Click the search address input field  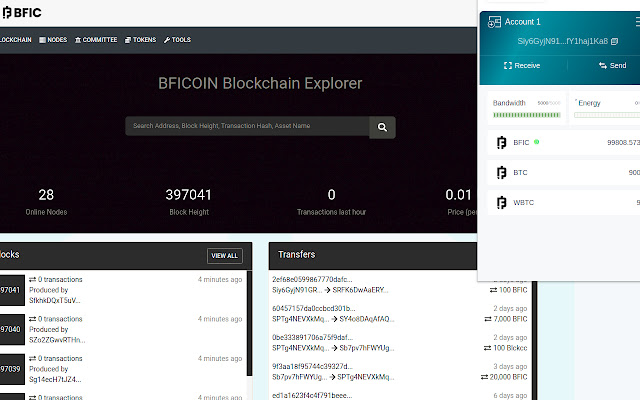(247, 126)
